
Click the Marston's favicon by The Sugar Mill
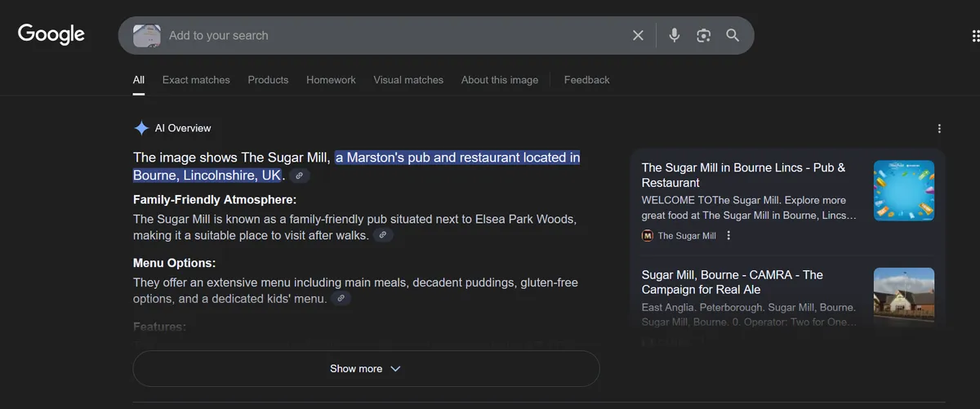[648, 236]
